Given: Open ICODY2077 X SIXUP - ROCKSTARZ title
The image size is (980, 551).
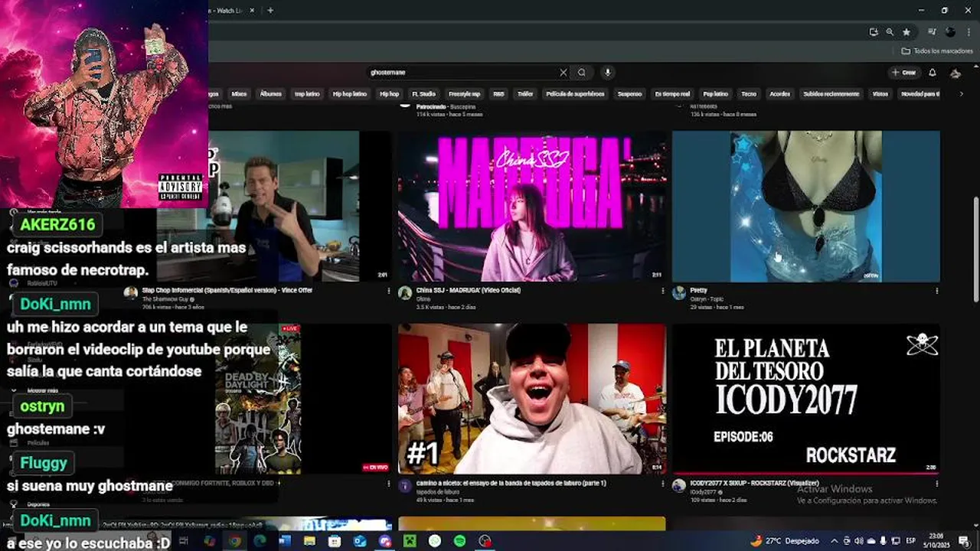Looking at the screenshot, I should (754, 484).
